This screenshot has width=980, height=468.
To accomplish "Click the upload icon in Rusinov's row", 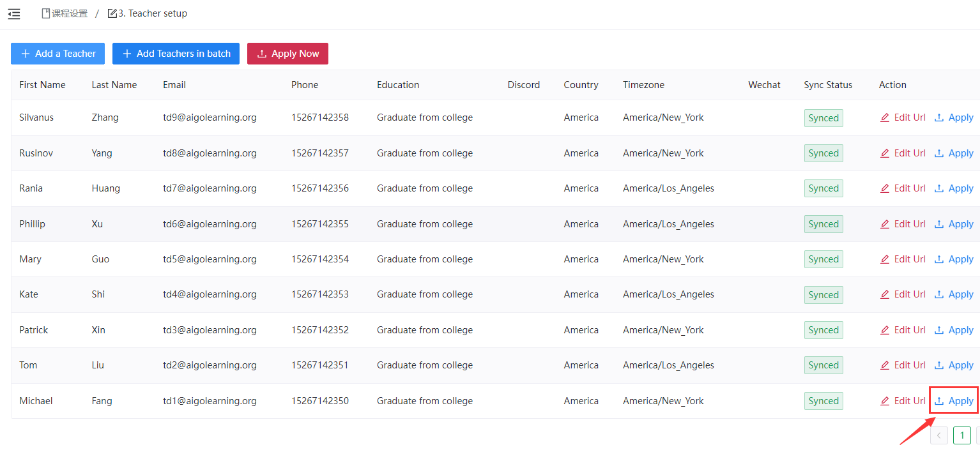I will [939, 153].
